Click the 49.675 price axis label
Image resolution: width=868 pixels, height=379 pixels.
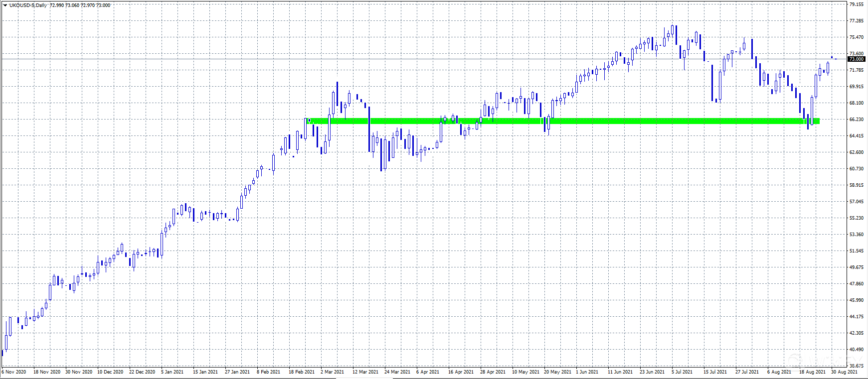857,267
